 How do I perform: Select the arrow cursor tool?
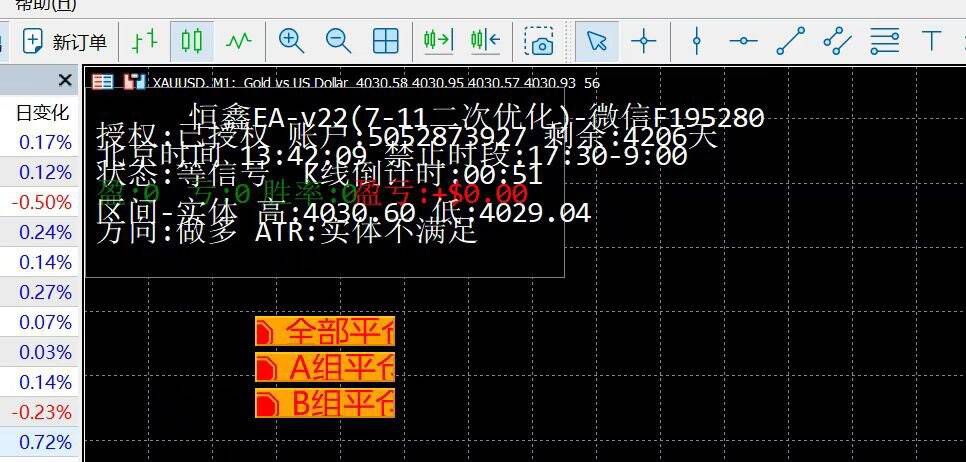[x=597, y=41]
